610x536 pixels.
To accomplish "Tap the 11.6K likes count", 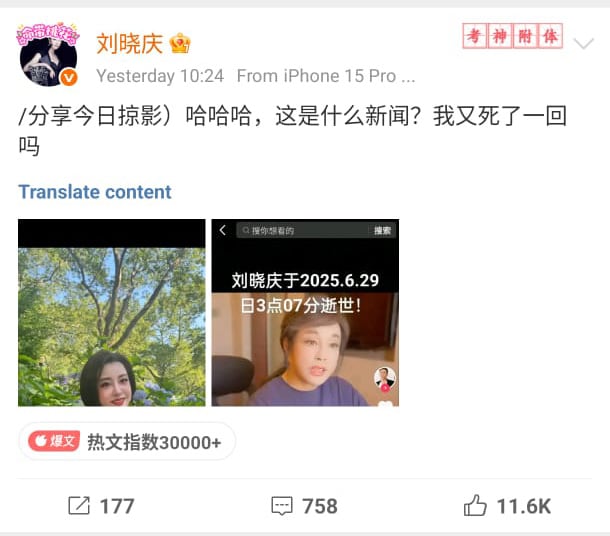I will [x=524, y=506].
